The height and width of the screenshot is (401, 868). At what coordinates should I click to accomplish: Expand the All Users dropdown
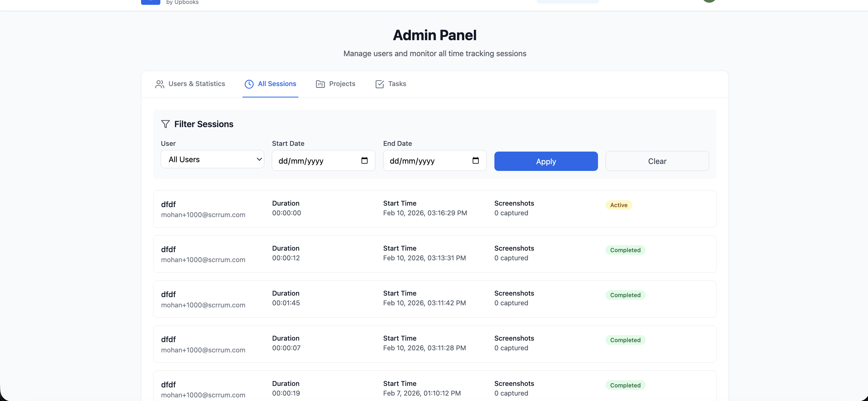click(212, 159)
